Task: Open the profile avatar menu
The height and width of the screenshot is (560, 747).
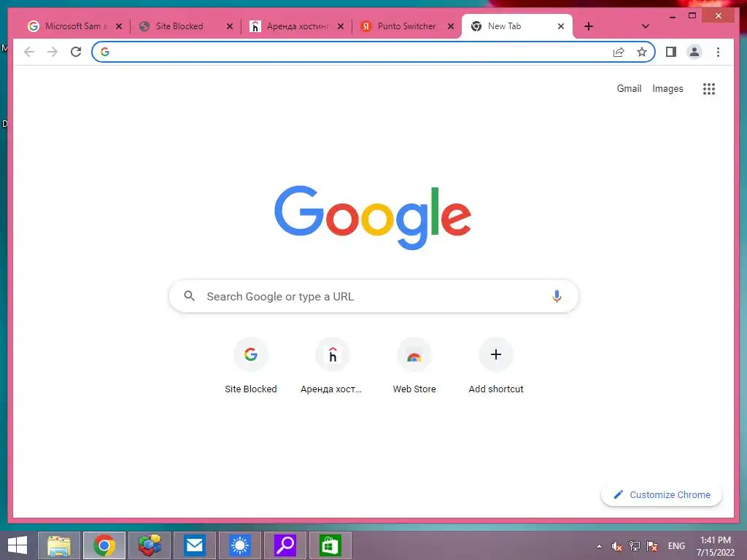Action: (x=694, y=52)
